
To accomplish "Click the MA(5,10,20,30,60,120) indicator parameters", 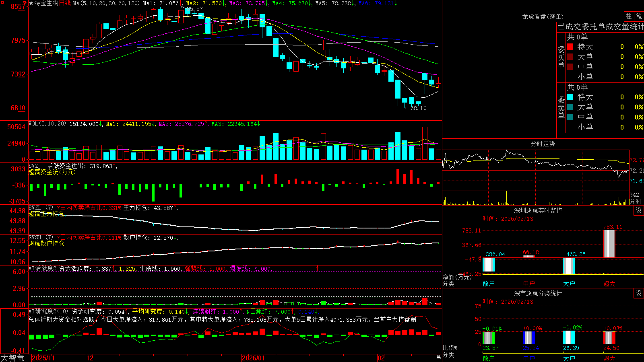I will click(107, 3).
